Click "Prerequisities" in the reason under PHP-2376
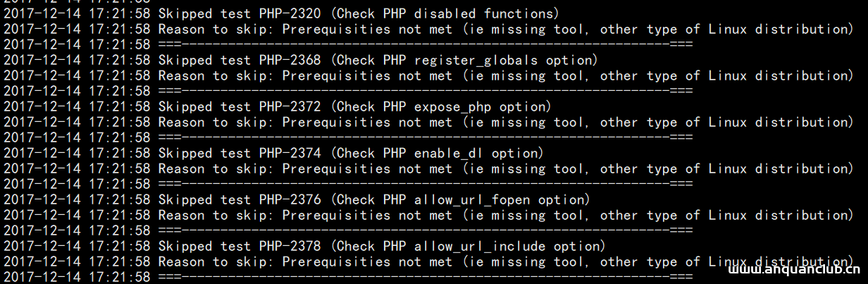This screenshot has width=868, height=284. point(336,215)
